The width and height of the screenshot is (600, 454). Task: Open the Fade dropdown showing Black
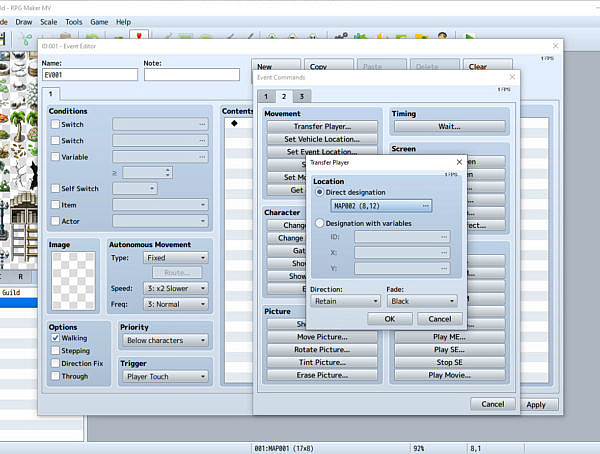click(421, 300)
